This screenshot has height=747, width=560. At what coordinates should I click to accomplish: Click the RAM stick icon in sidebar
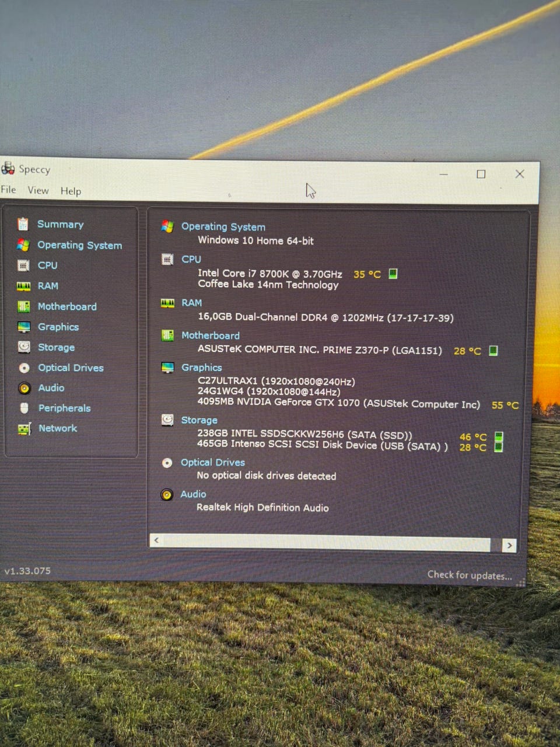pos(23,286)
